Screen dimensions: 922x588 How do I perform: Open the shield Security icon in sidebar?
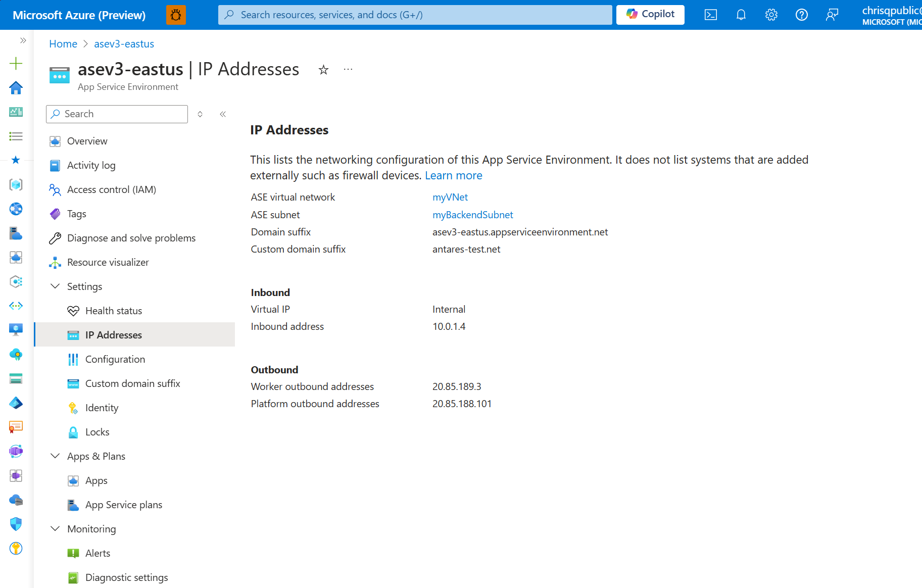16,524
